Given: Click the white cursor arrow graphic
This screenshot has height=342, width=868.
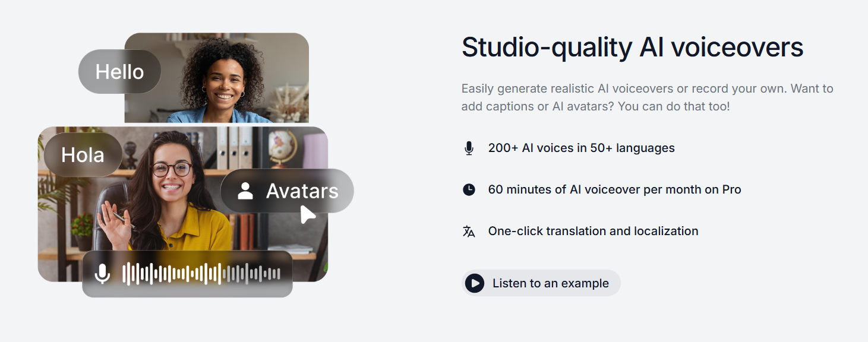Looking at the screenshot, I should [307, 214].
